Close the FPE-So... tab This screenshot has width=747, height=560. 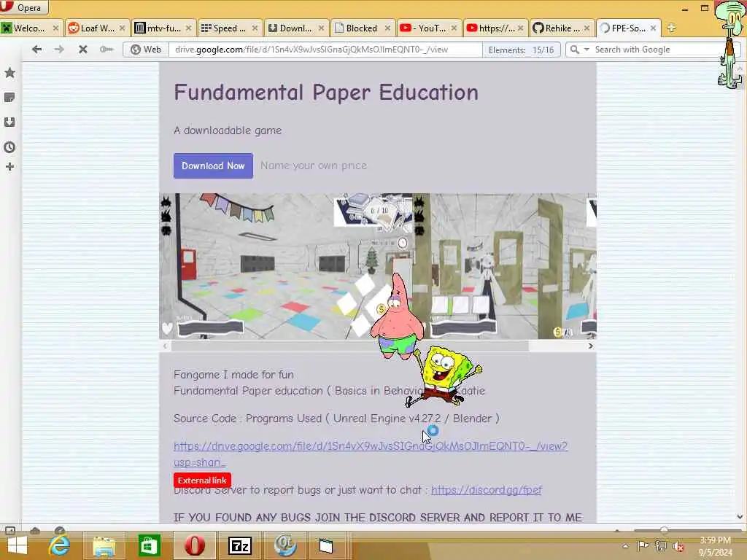pos(653,28)
